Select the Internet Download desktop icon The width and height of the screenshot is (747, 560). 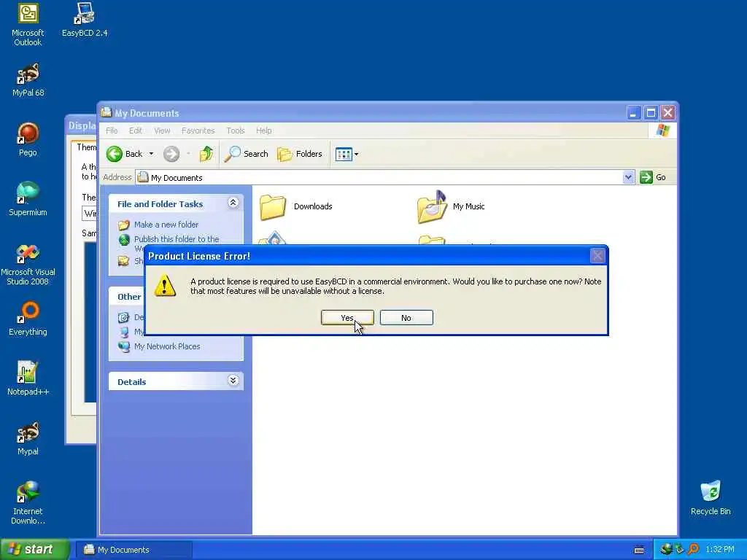tap(28, 503)
